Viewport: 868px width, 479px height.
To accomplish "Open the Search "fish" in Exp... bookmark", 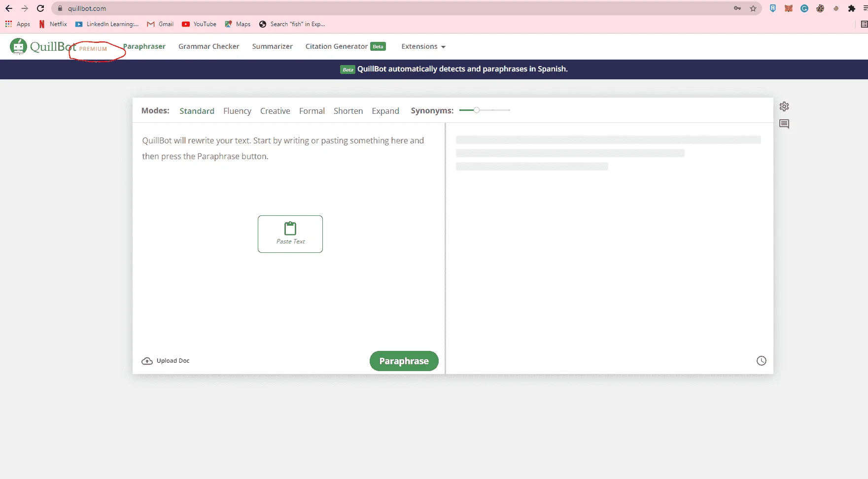I will pos(292,24).
